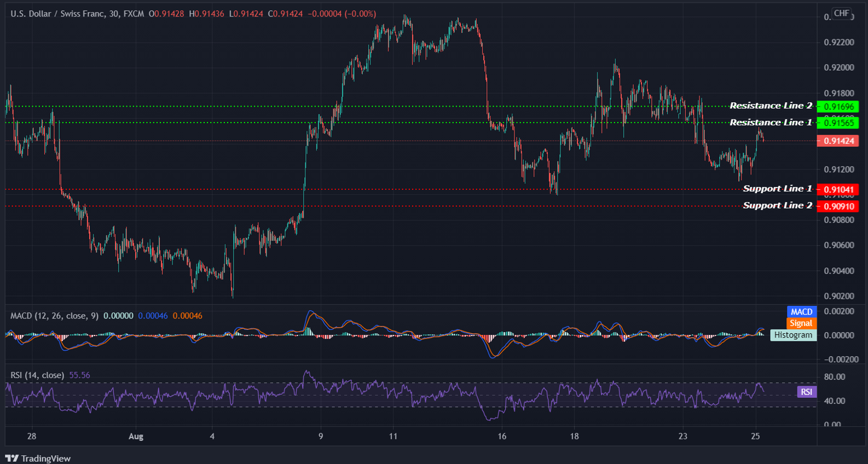The image size is (868, 464).
Task: Click the Aug date on time axis
Action: click(x=136, y=437)
